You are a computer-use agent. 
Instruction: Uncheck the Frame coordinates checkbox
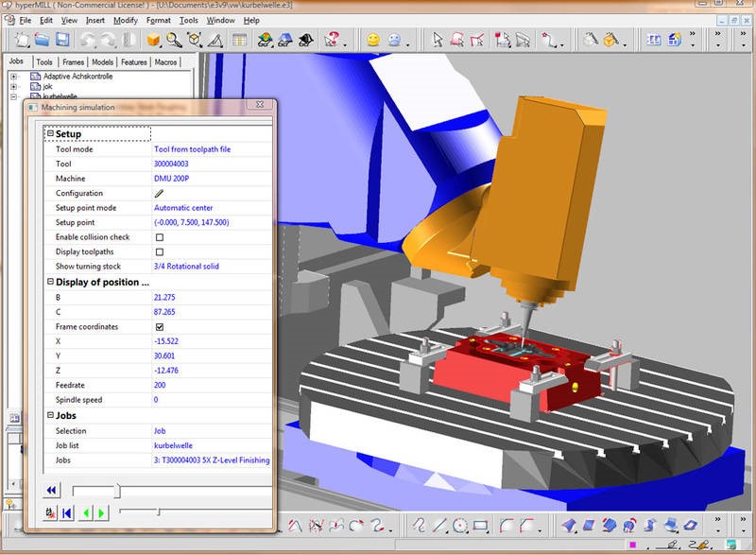(160, 327)
